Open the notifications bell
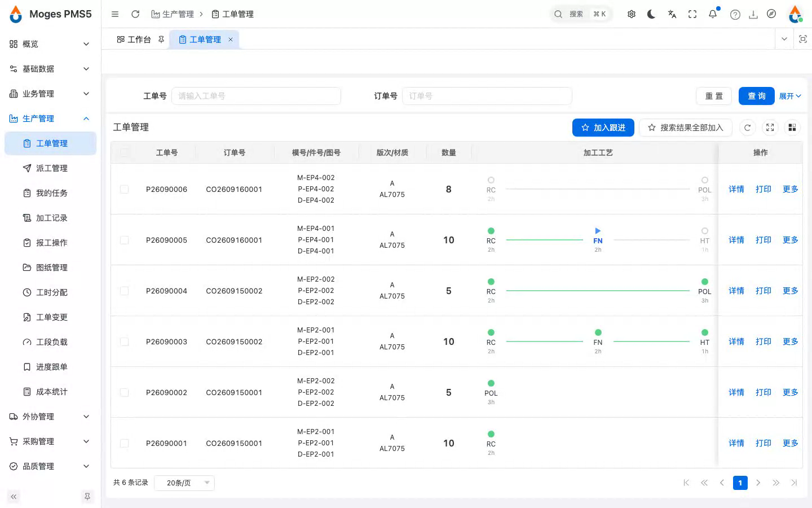This screenshot has width=812, height=508. click(713, 14)
